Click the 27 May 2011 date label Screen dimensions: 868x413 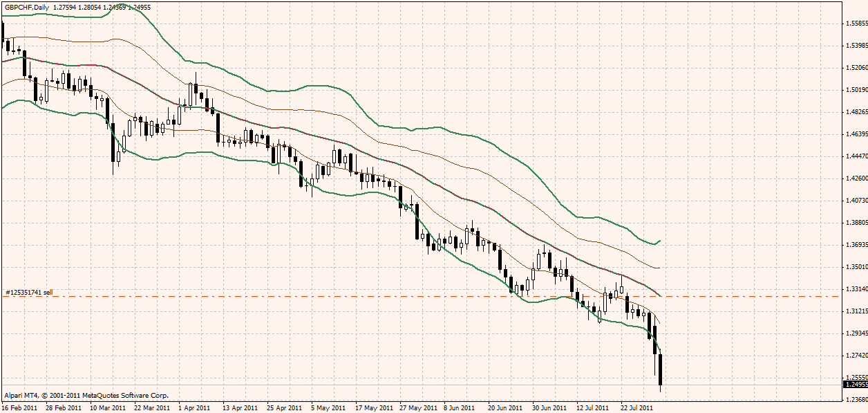tap(418, 408)
